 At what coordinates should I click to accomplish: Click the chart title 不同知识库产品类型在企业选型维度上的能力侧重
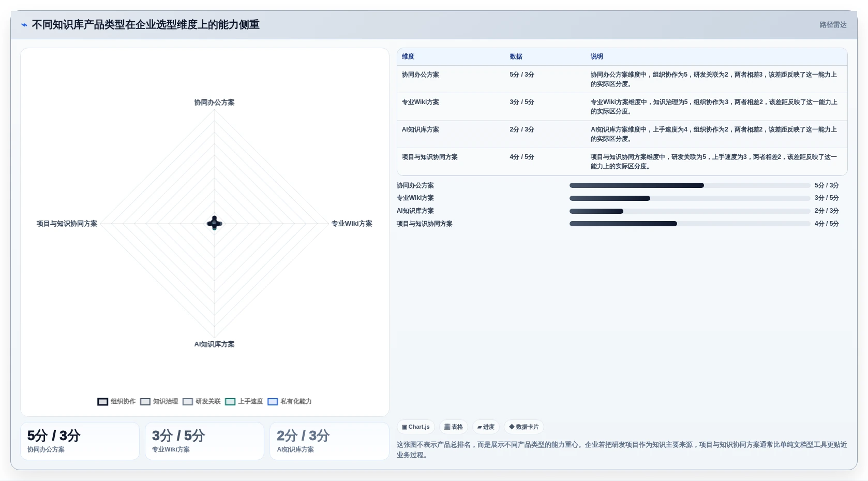(x=146, y=25)
